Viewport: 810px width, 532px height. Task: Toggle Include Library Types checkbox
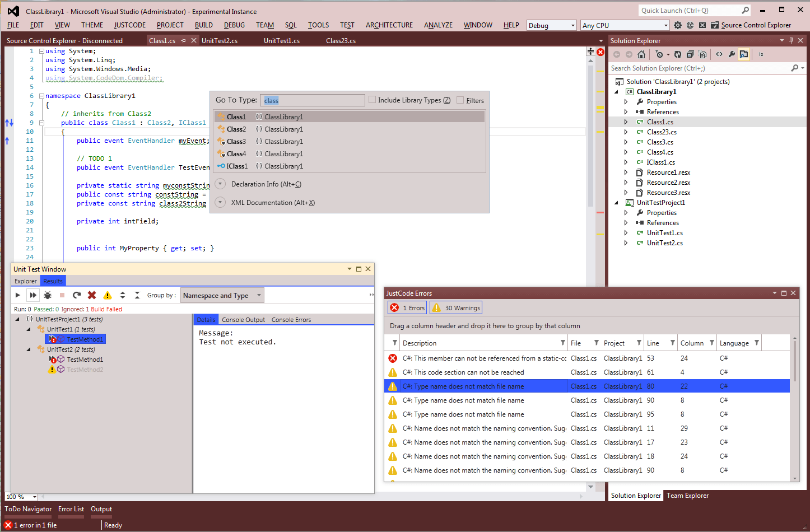372,100
